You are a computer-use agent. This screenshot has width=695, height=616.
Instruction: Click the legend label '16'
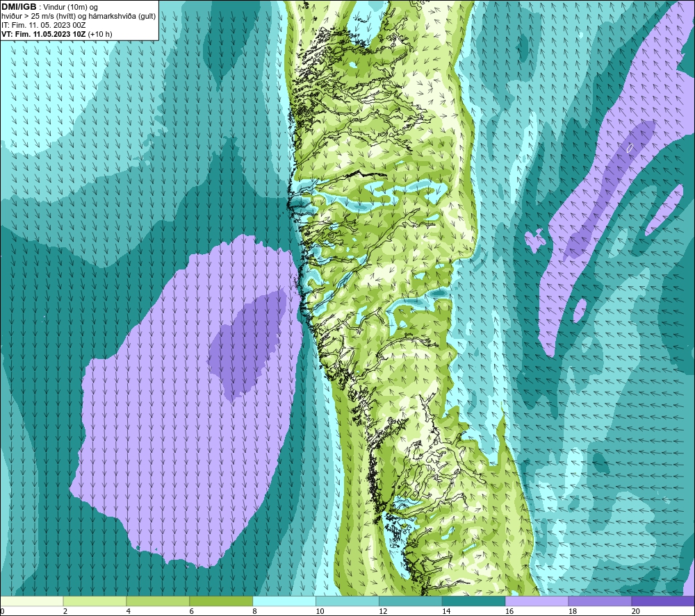(509, 612)
